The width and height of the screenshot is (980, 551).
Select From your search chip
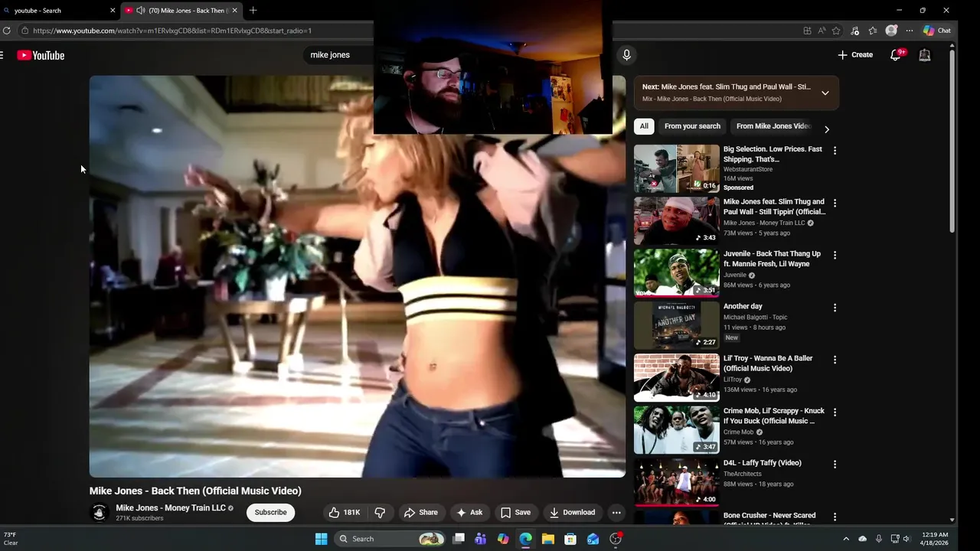692,126
